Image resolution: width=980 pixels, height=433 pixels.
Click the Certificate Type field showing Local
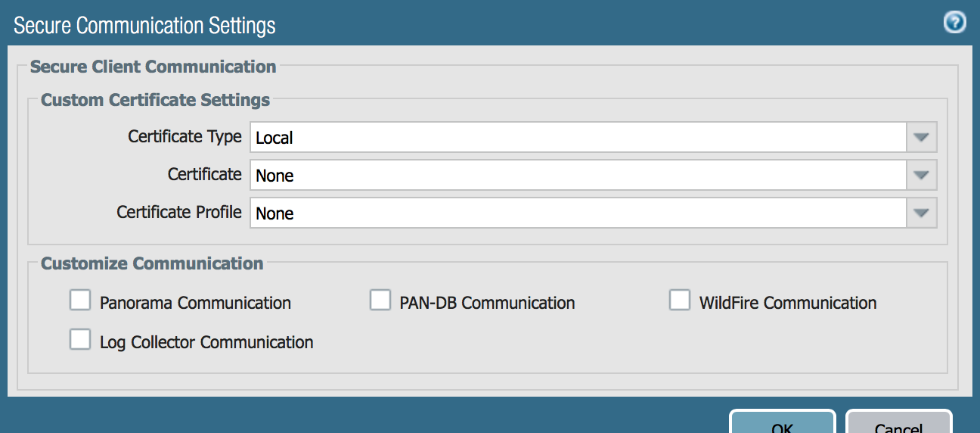(578, 138)
